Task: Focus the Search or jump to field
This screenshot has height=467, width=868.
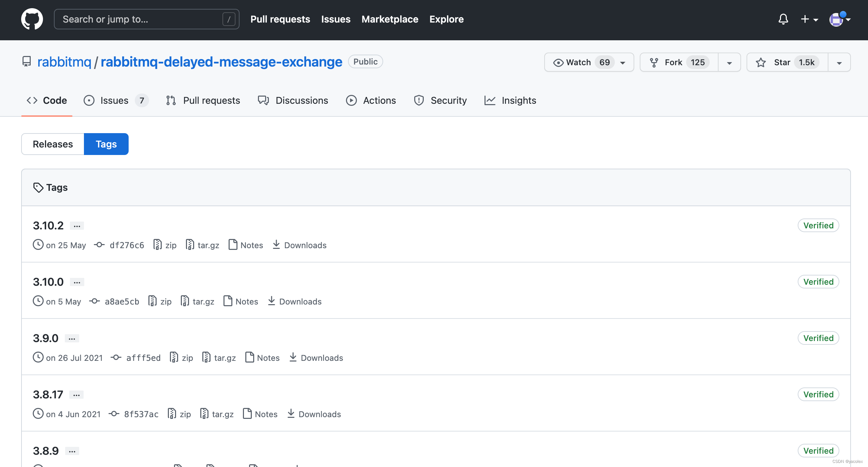Action: click(147, 19)
